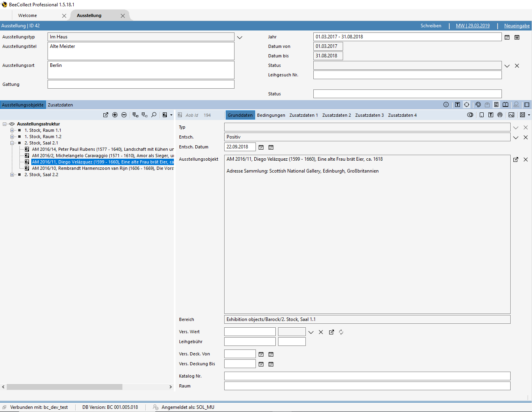Switch to the Bedingungen tab
Screen dimensions: 532x412
tap(271, 115)
